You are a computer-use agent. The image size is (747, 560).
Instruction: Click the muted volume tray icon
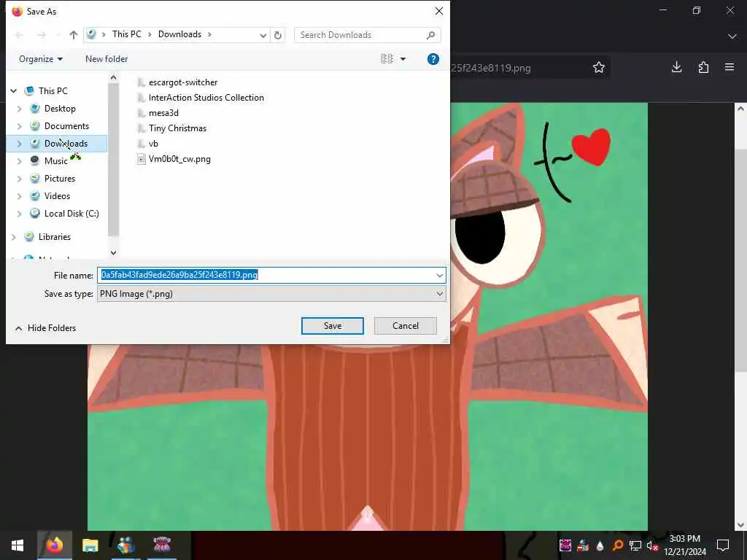click(652, 545)
